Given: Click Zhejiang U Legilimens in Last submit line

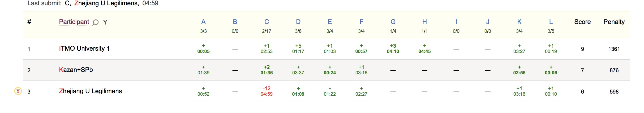Looking at the screenshot, I should point(106,3).
